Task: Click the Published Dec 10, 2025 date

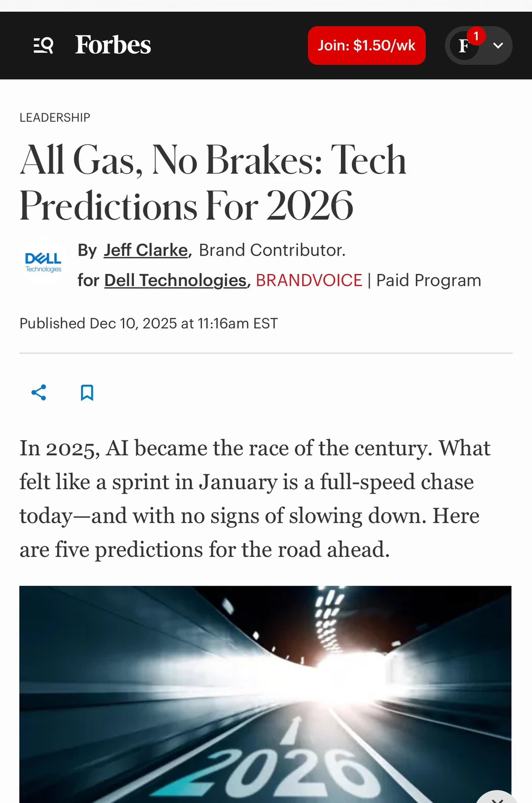Action: click(x=148, y=324)
